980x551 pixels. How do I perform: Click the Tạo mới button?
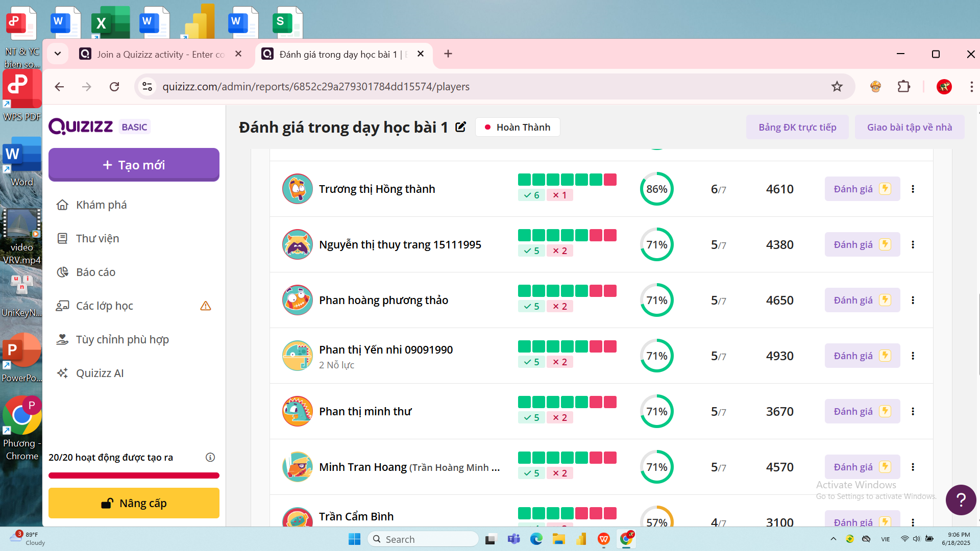coord(134,165)
